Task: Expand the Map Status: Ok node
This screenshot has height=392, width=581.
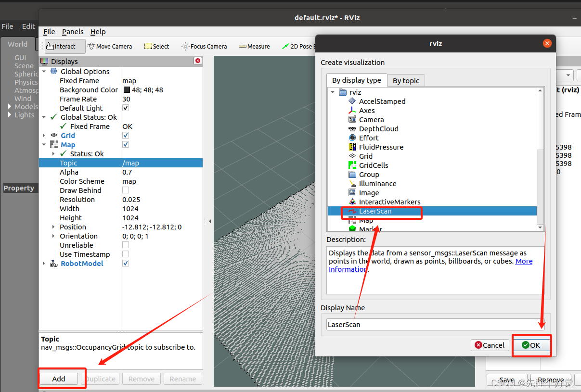Action: (53, 153)
